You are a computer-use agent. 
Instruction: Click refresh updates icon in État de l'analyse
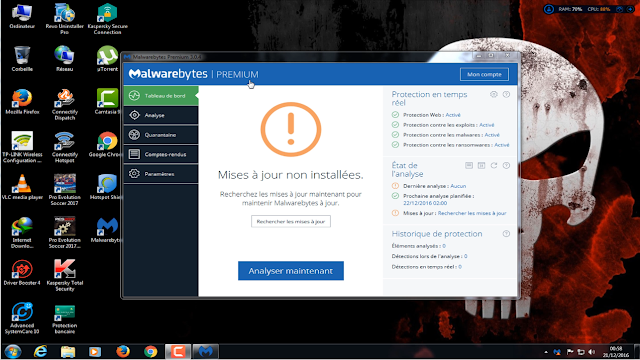(494, 165)
